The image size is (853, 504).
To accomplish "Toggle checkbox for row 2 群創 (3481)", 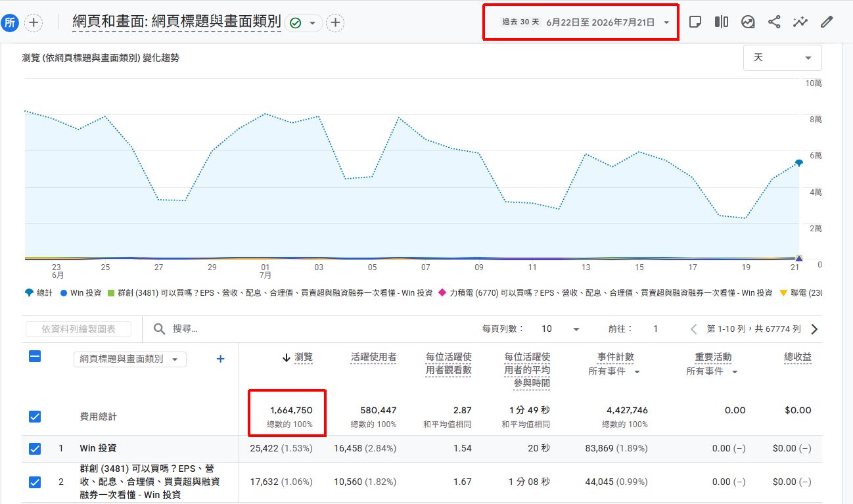I will pos(35,482).
